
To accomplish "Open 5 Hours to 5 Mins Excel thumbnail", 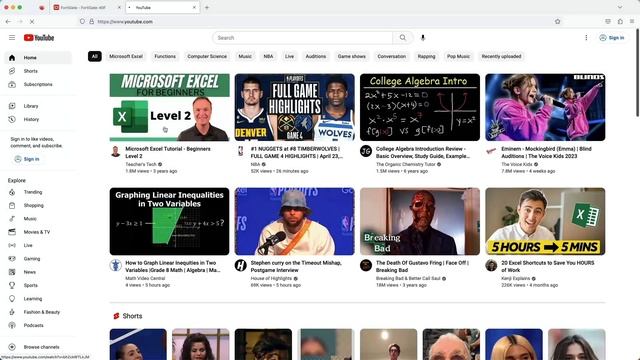I will coord(545,221).
